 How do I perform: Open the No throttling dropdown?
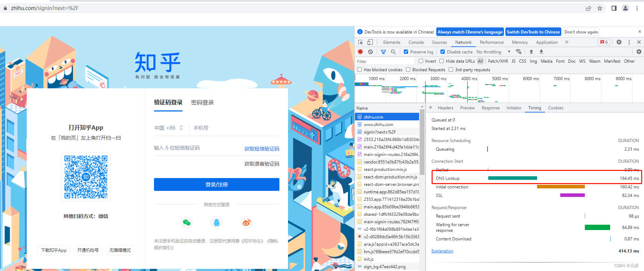pyautogui.click(x=493, y=52)
